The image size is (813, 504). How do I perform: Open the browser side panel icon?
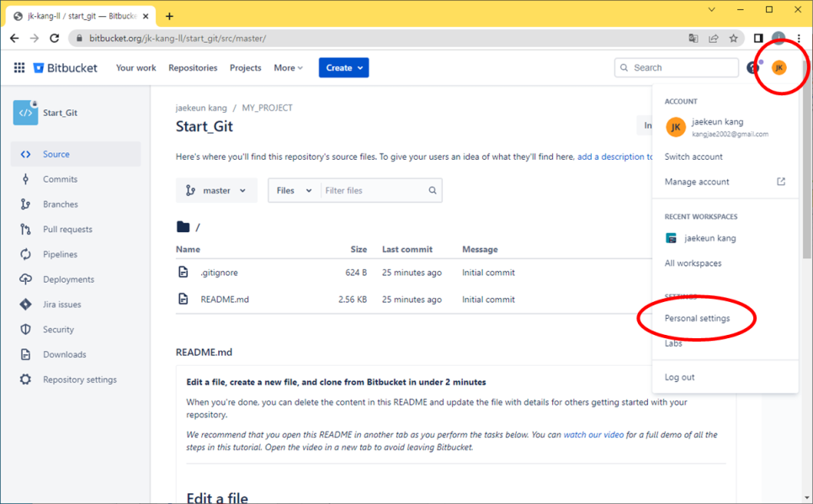point(758,38)
